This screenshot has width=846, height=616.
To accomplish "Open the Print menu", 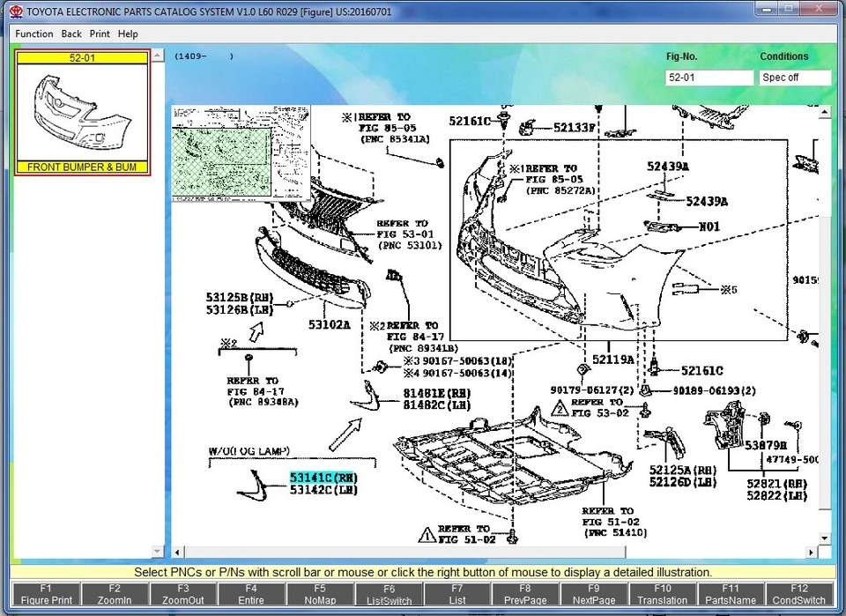I will (x=100, y=33).
